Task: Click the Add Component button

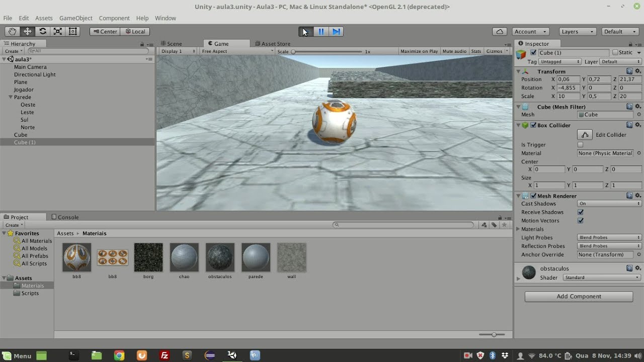Action: [x=579, y=297]
